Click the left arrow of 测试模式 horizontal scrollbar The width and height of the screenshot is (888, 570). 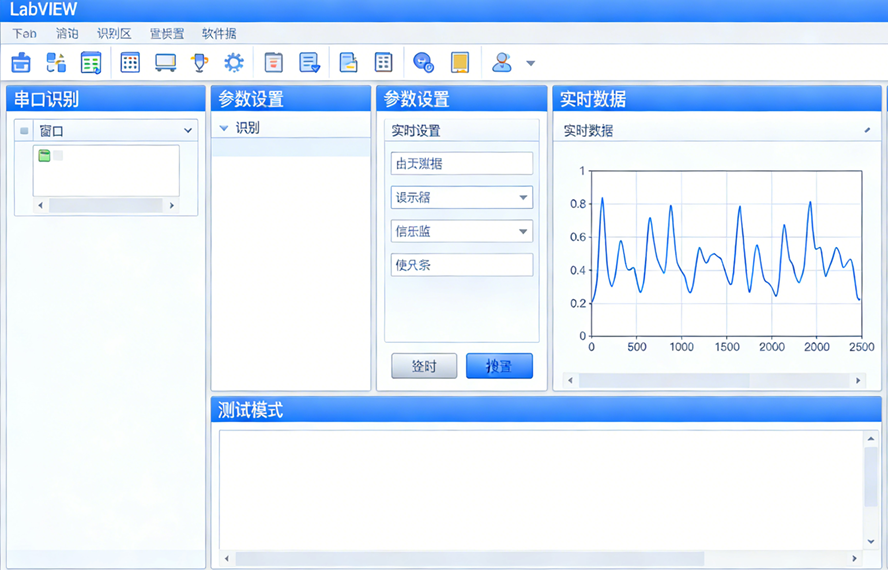pos(227,559)
